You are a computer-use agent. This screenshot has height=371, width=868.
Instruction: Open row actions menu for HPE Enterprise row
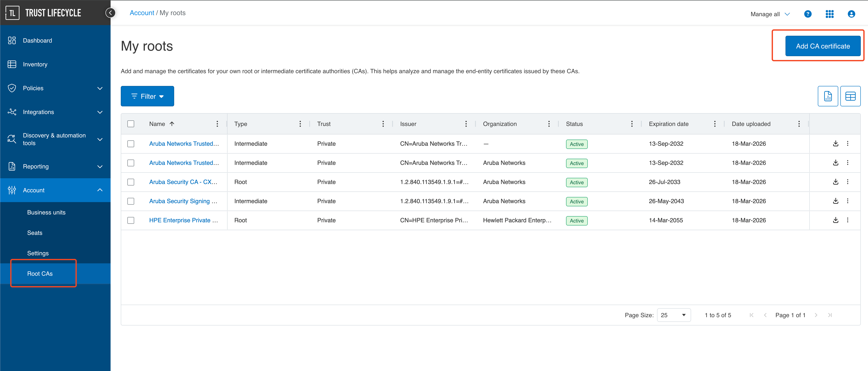point(848,220)
